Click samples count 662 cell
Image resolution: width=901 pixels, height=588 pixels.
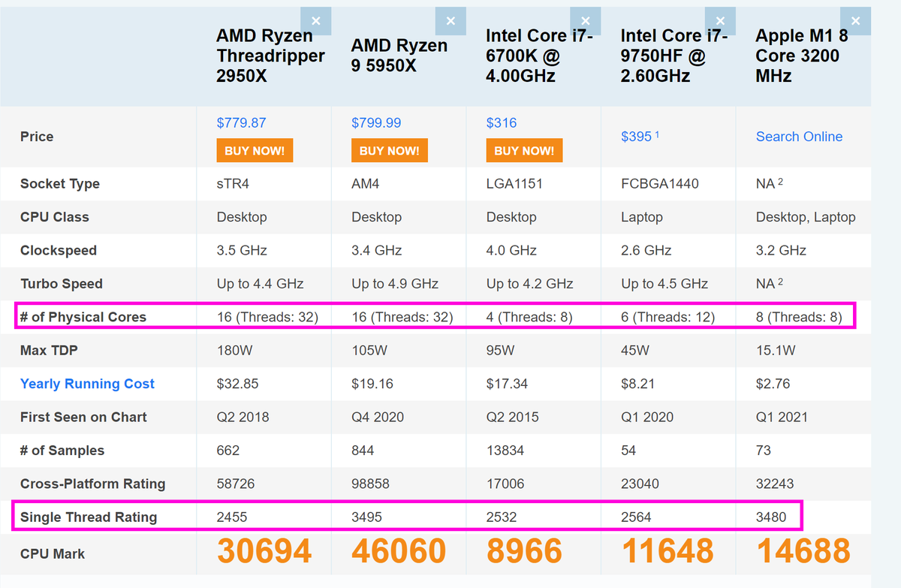(228, 451)
